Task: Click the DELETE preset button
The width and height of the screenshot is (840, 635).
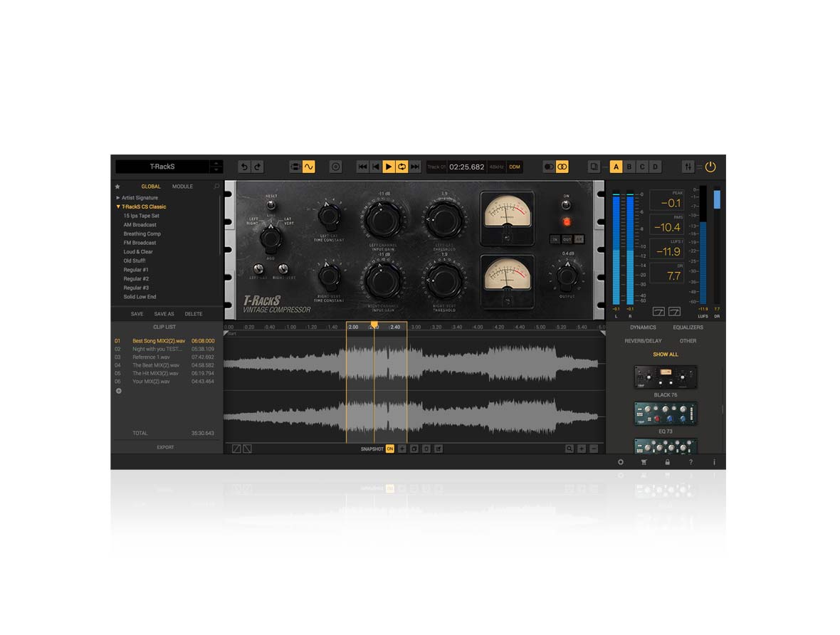Action: (x=194, y=314)
